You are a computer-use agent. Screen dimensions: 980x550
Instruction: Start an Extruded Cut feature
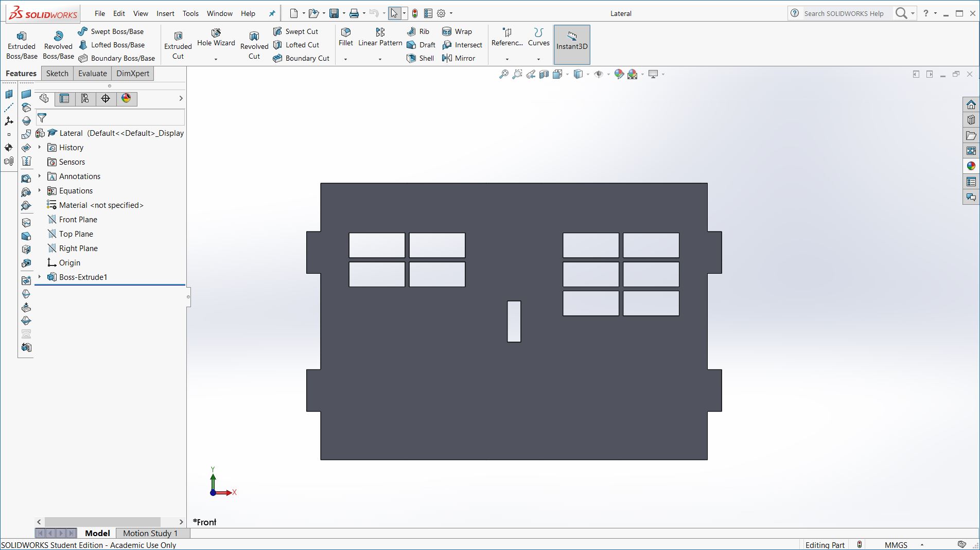tap(178, 45)
